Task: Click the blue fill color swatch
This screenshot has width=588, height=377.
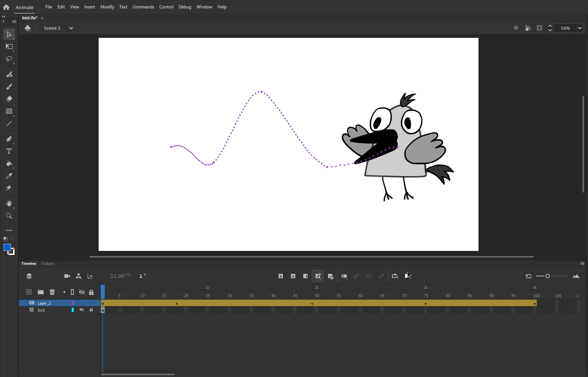Action: 7,247
